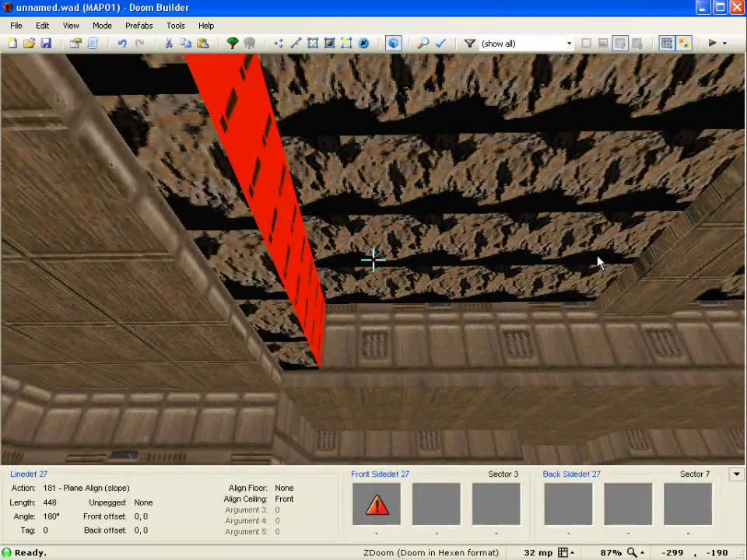This screenshot has height=560, width=747.
Task: Click the 181 - Plane Align (slope) action text
Action: click(86, 488)
